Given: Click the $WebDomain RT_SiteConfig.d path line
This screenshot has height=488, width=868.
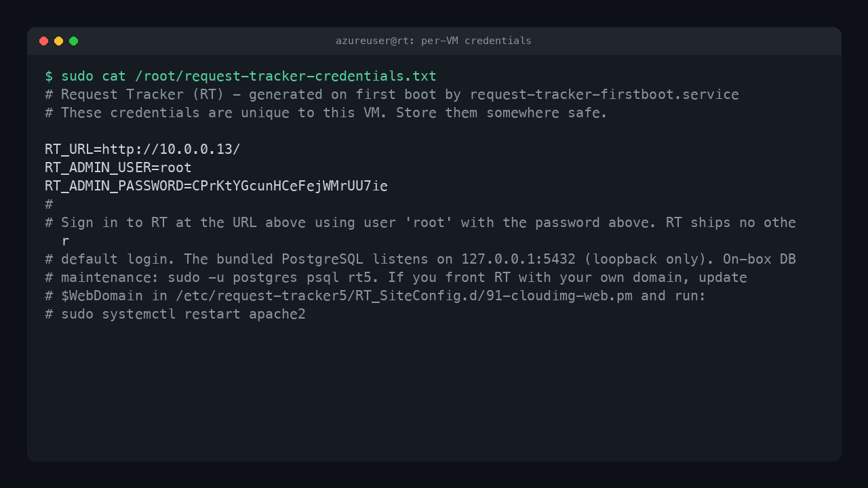Looking at the screenshot, I should click(x=376, y=296).
